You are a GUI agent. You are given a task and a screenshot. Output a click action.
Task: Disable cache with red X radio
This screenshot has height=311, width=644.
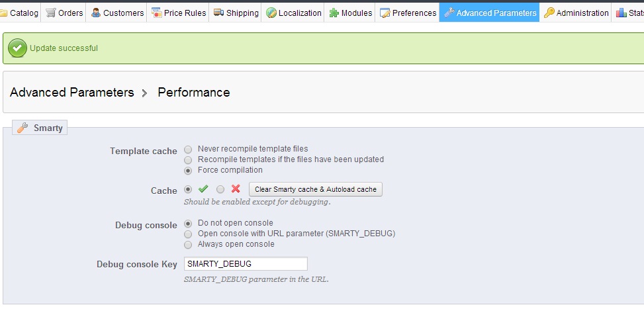point(220,189)
